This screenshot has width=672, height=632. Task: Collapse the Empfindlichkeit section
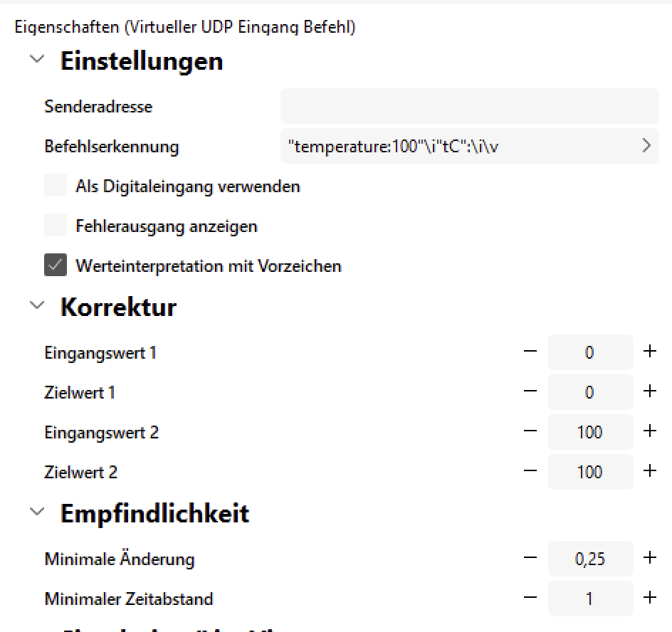[37, 511]
